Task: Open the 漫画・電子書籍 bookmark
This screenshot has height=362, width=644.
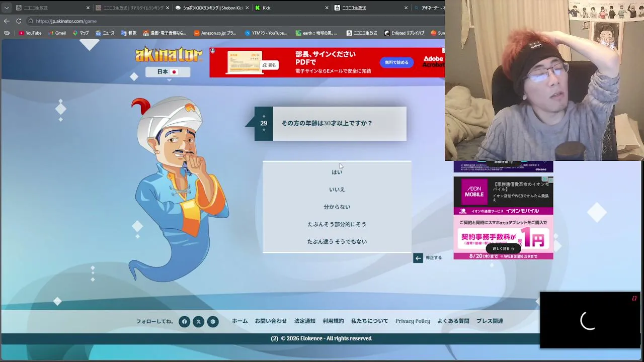Action: pos(165,33)
